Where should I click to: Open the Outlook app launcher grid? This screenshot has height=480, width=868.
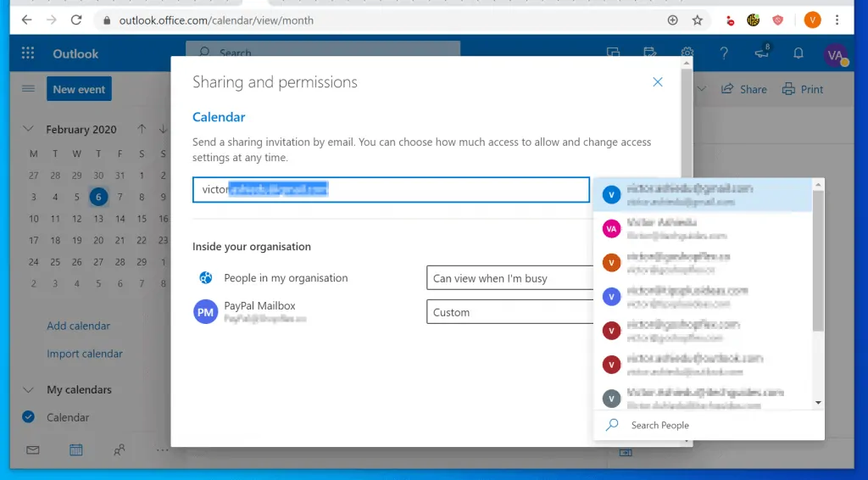pyautogui.click(x=28, y=53)
